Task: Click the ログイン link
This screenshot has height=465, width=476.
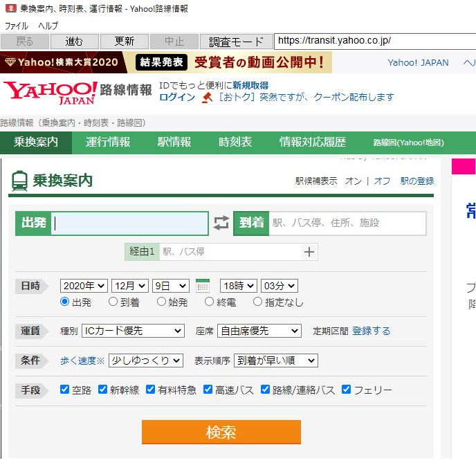Action: tap(177, 97)
